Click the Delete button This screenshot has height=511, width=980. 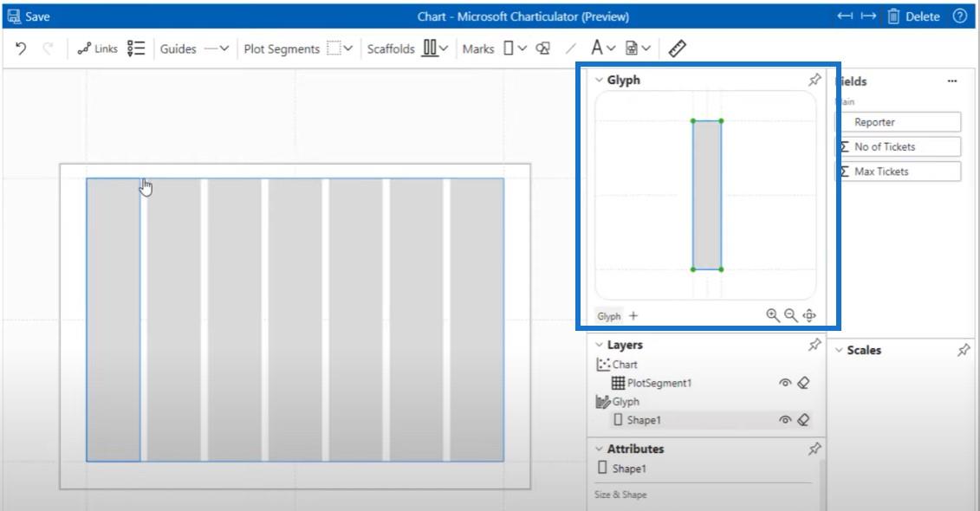tap(914, 16)
